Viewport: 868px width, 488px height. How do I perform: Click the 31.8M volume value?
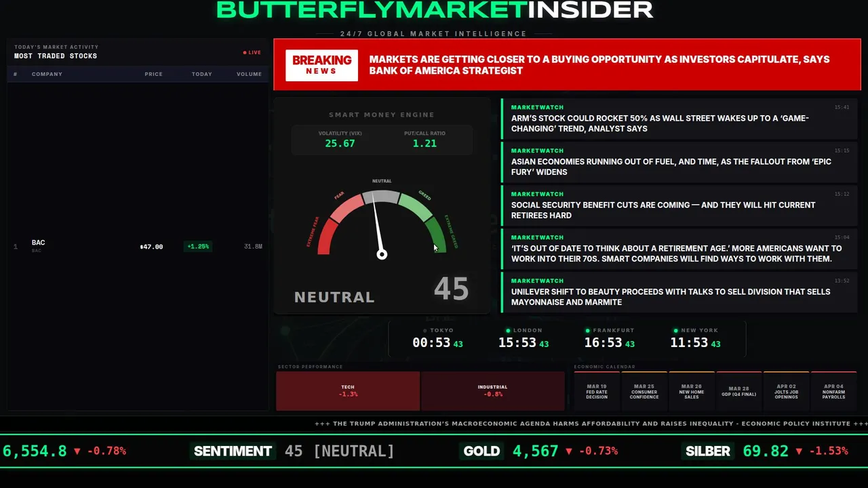click(x=253, y=247)
